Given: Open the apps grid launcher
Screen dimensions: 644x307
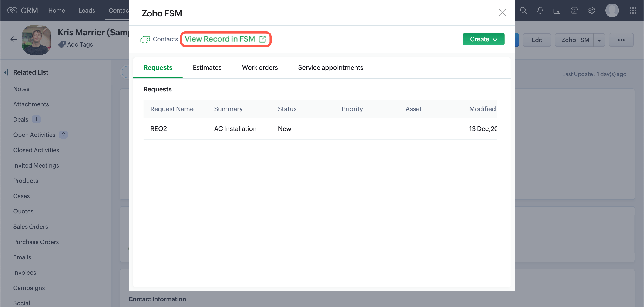Looking at the screenshot, I should (x=633, y=10).
